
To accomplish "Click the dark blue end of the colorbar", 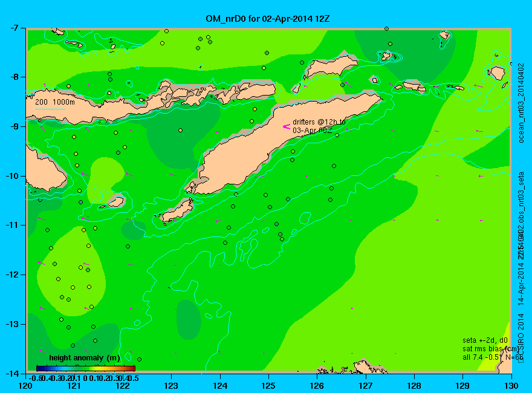I will 40,368.
